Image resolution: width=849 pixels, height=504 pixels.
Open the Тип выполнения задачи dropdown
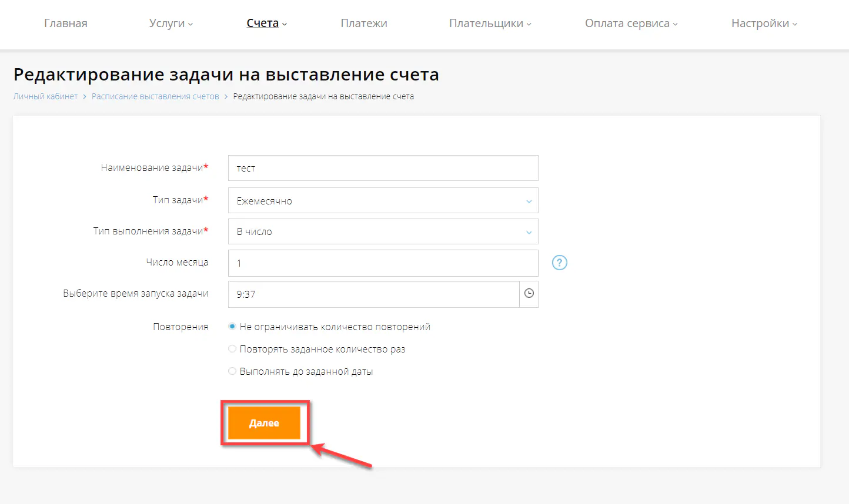pos(383,231)
